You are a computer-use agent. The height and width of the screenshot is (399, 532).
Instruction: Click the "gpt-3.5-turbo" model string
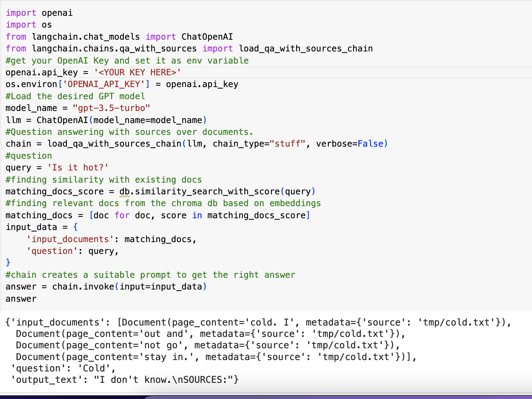click(x=111, y=108)
